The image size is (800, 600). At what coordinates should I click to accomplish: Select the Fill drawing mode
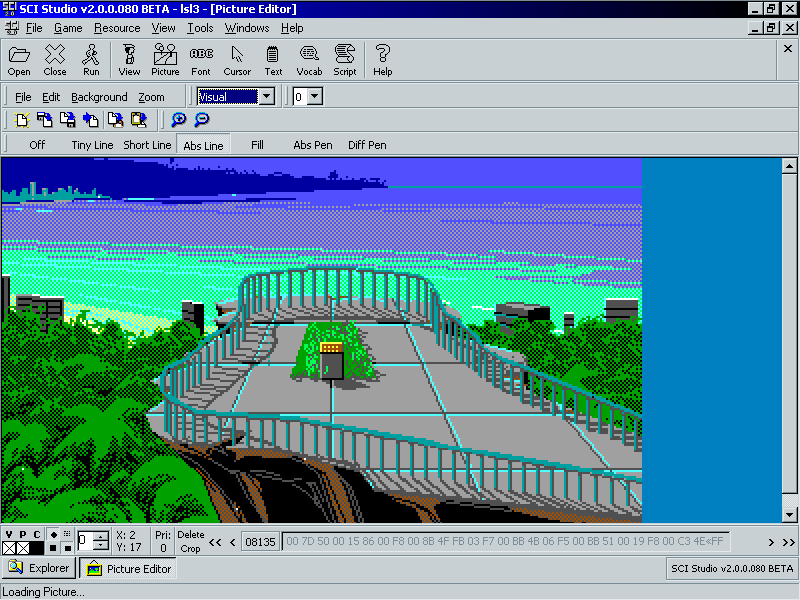[257, 145]
